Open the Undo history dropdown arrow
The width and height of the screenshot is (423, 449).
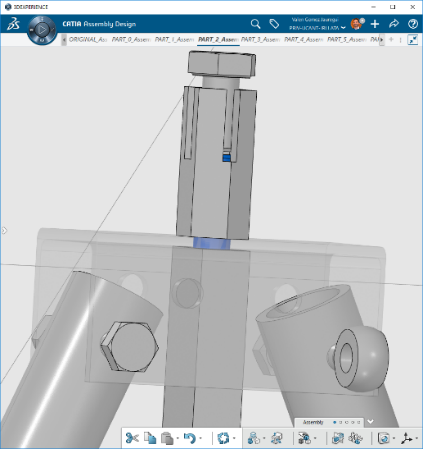(200, 438)
